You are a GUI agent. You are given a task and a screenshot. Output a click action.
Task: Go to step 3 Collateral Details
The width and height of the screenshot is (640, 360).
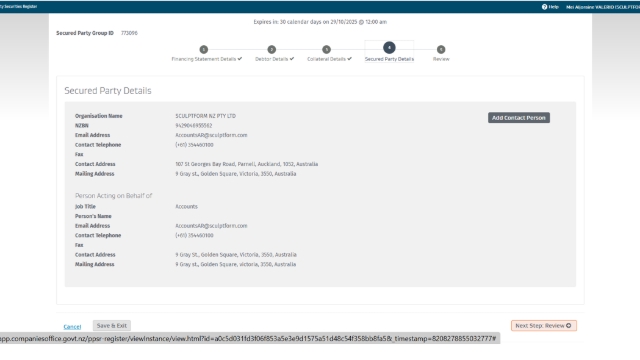coord(329,54)
